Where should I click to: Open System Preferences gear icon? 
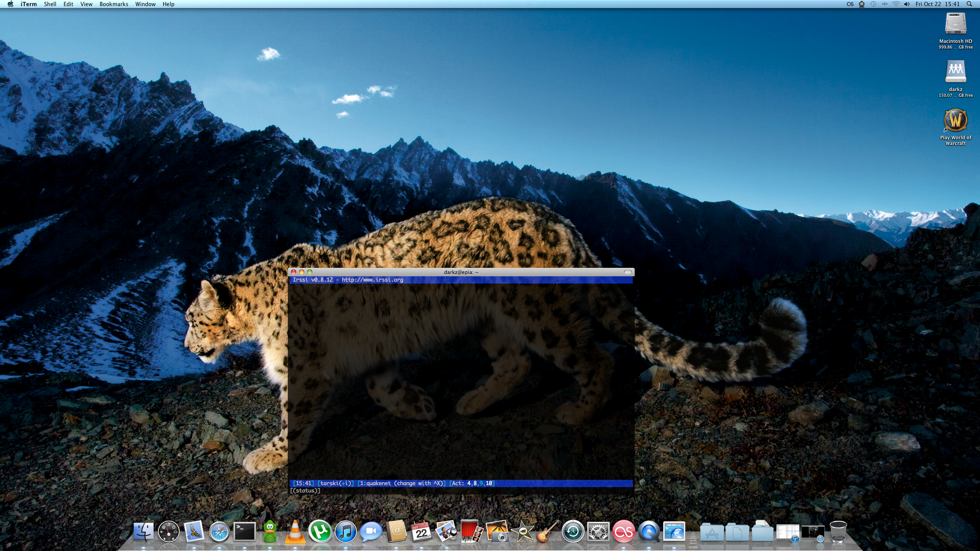pos(598,531)
